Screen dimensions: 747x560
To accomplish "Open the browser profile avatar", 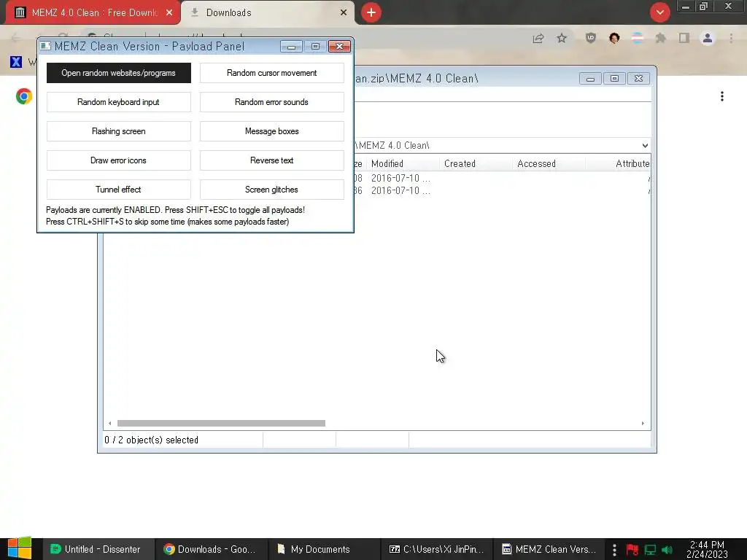I will (708, 38).
